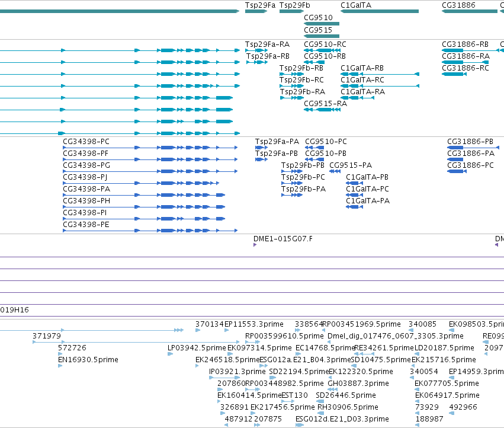Select protein C1GalTA-PB
Viewport: 504px width, 428px height.
click(x=367, y=177)
